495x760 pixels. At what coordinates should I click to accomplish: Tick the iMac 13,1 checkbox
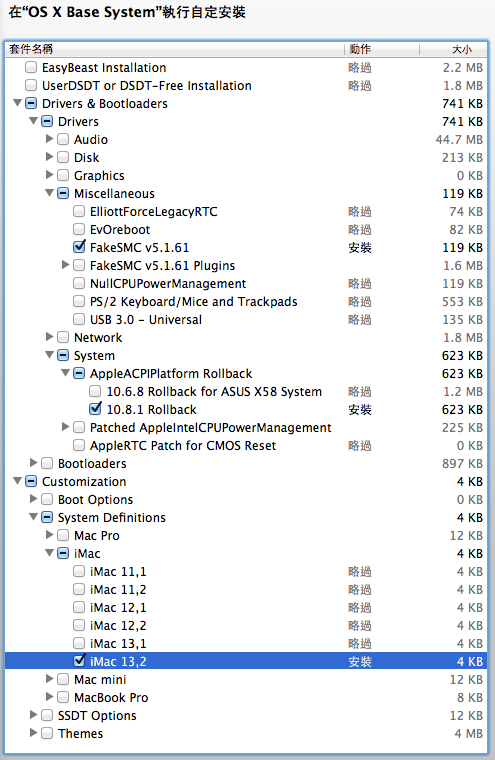coord(79,643)
